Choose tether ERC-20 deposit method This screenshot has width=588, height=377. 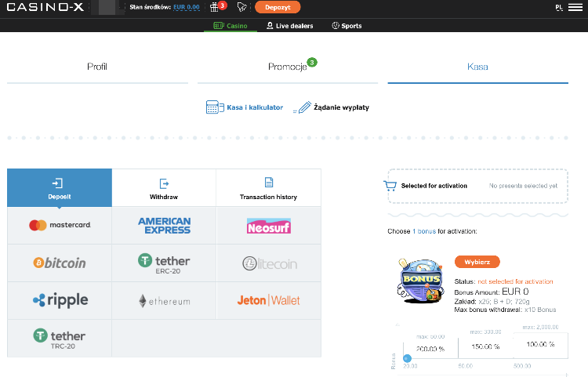coord(164,263)
